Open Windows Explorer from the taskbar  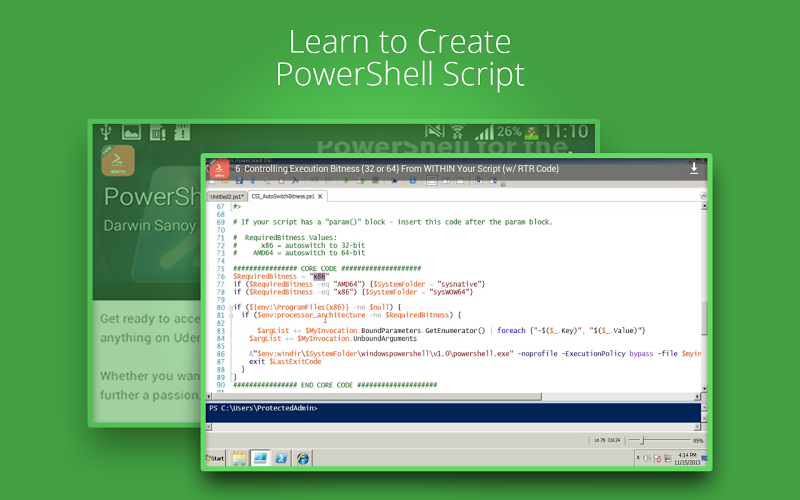[239, 458]
